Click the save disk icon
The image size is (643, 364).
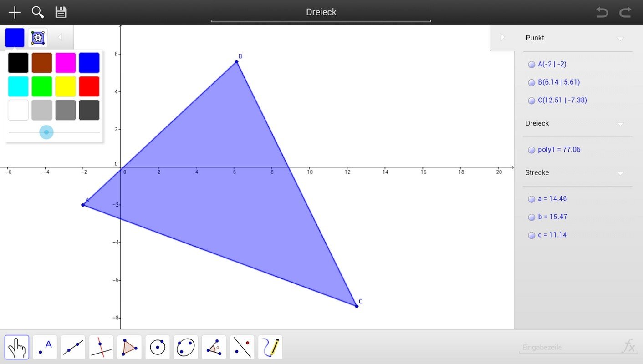click(61, 12)
